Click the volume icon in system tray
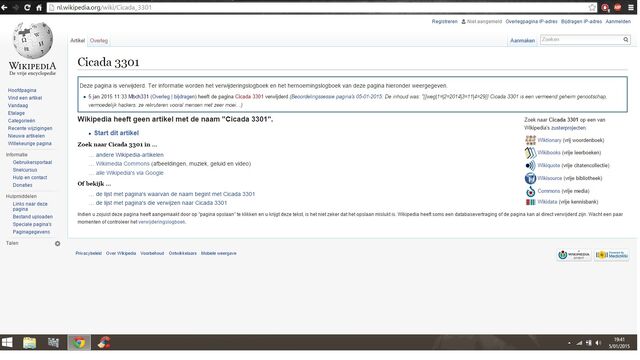 (x=598, y=343)
